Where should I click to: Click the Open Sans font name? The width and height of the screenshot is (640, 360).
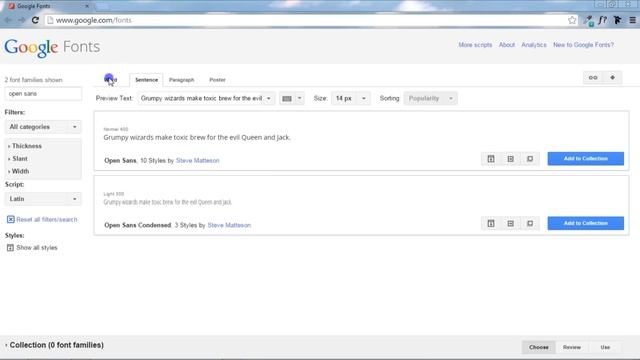click(120, 161)
